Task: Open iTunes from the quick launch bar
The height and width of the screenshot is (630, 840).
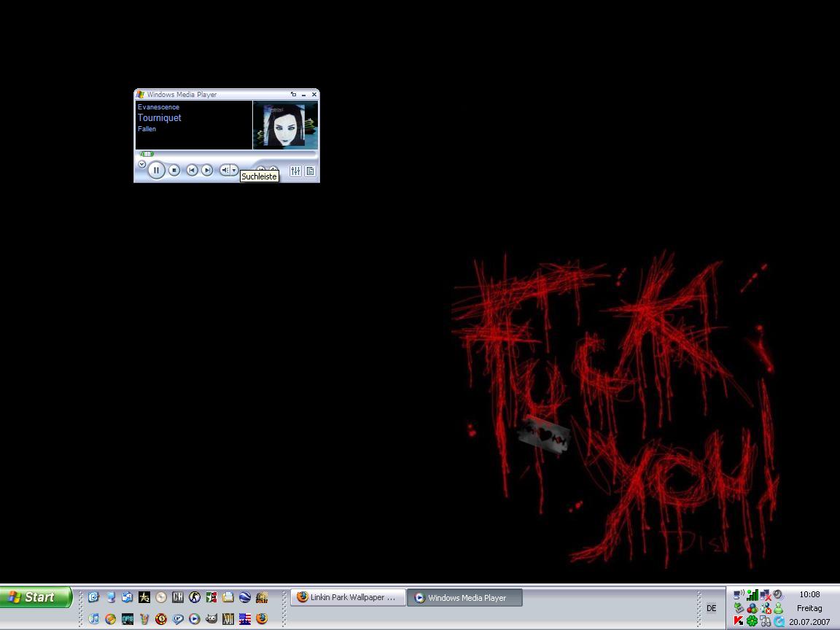Action: click(x=93, y=619)
